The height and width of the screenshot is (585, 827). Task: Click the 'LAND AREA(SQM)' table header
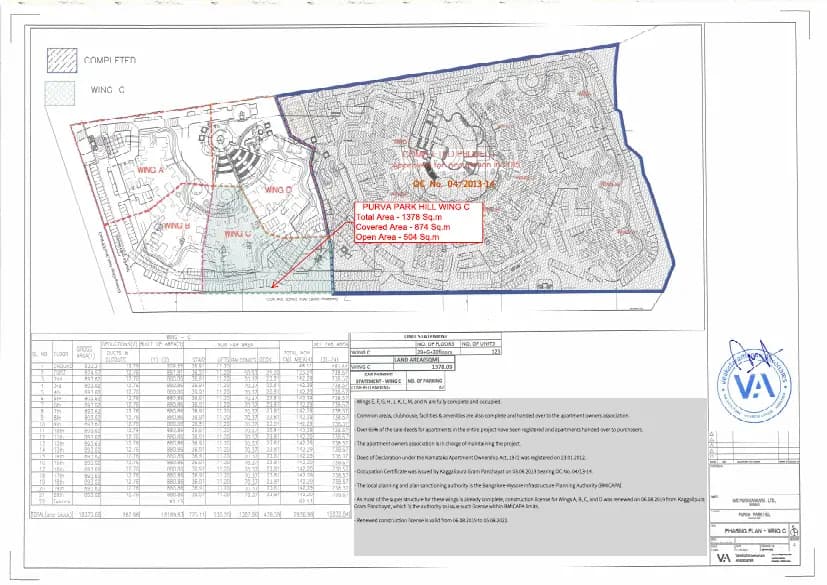tap(415, 359)
